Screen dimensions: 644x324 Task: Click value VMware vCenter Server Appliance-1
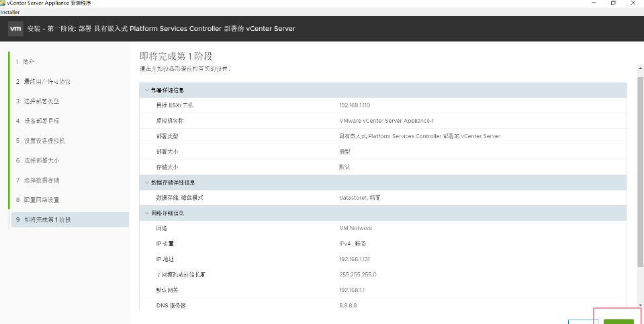(387, 121)
